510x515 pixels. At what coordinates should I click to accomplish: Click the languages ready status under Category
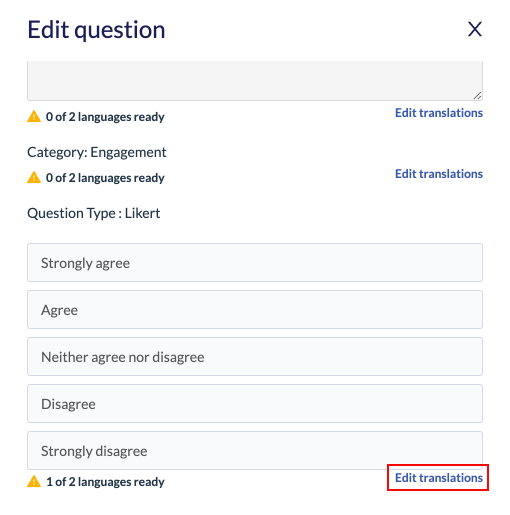coord(105,178)
